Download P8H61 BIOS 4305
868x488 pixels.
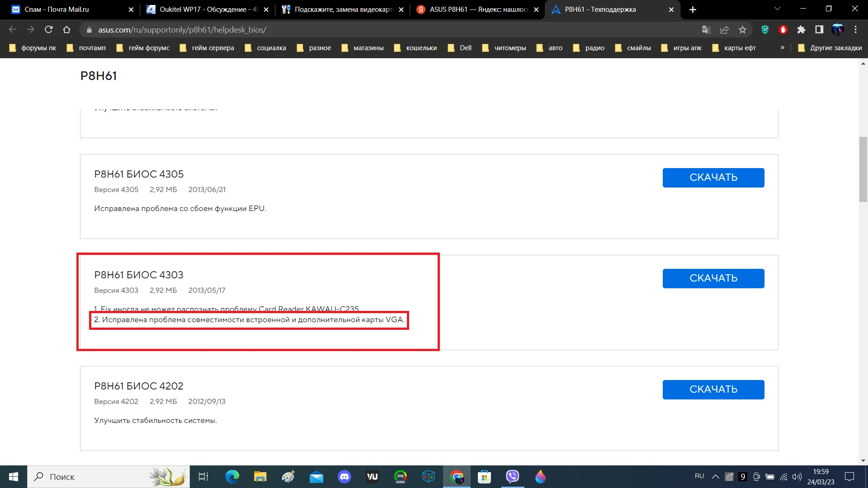[x=713, y=178]
